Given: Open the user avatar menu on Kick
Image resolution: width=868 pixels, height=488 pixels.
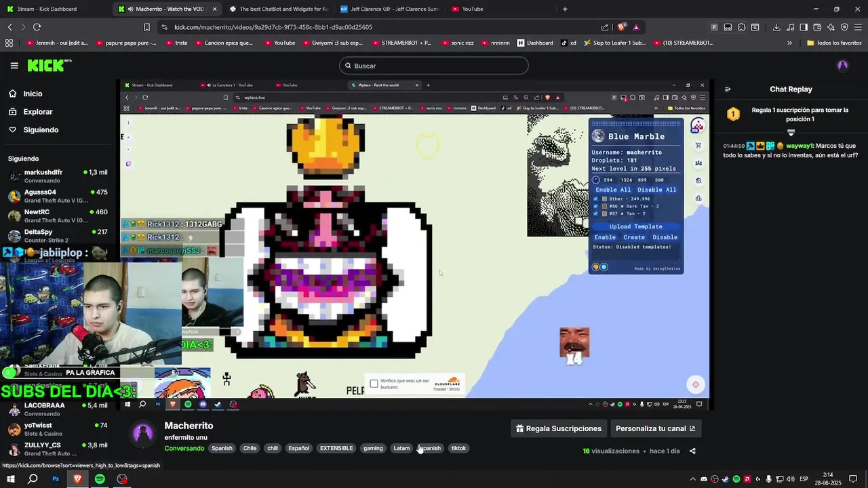Looking at the screenshot, I should (843, 66).
